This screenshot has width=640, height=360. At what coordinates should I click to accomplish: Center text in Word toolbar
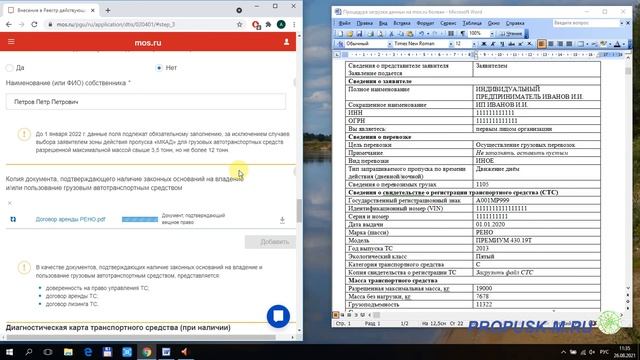click(x=551, y=44)
